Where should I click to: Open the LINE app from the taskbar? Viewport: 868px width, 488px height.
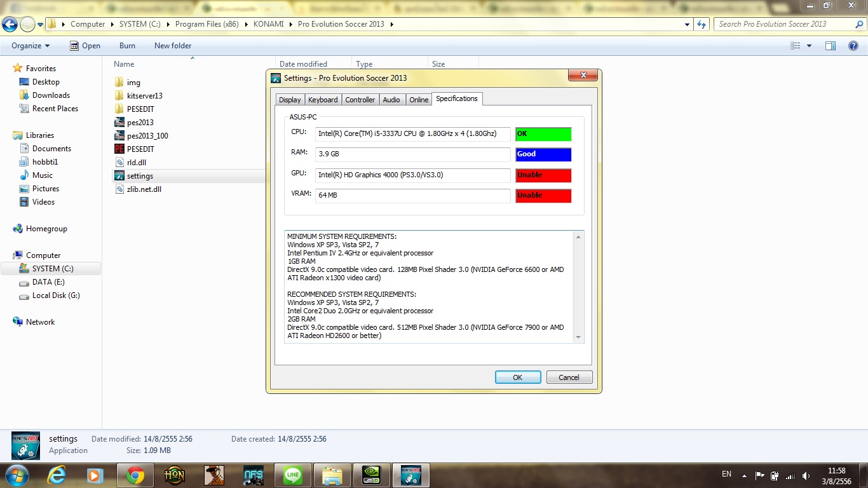pyautogui.click(x=293, y=475)
